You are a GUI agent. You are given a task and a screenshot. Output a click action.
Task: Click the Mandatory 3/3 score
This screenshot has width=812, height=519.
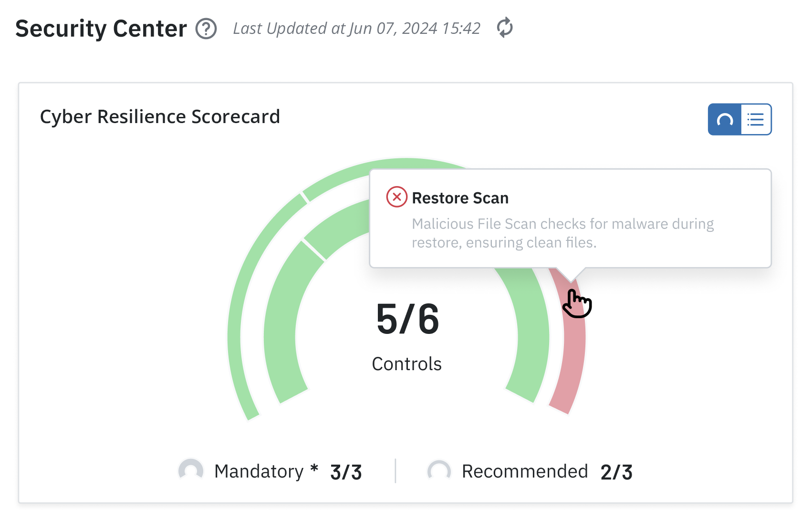[345, 471]
